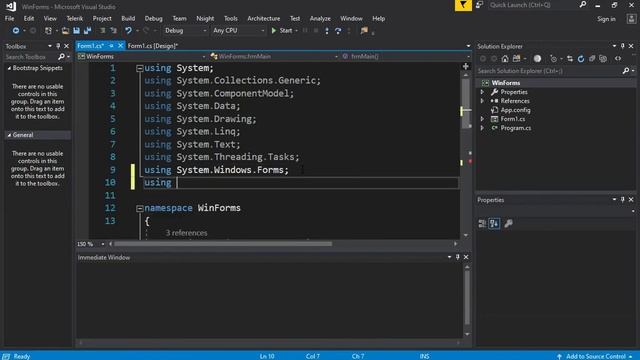Close the Form1.cs editor tab

click(120, 46)
